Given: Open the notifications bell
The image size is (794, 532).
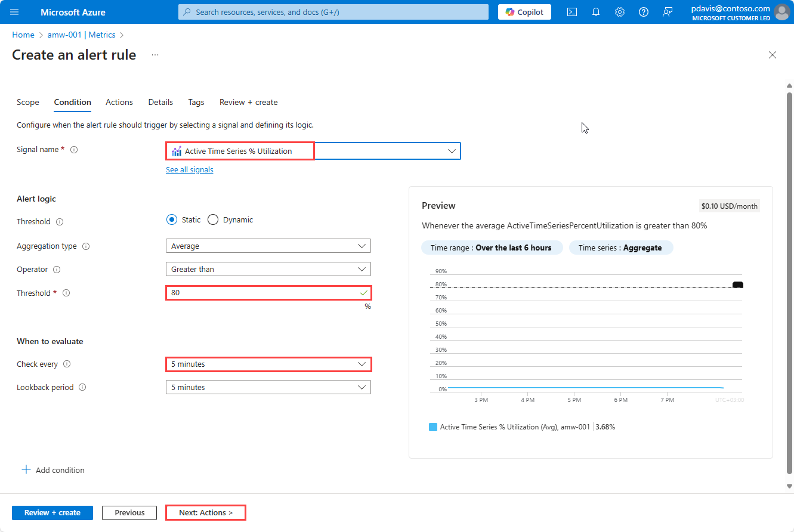Looking at the screenshot, I should click(x=595, y=12).
